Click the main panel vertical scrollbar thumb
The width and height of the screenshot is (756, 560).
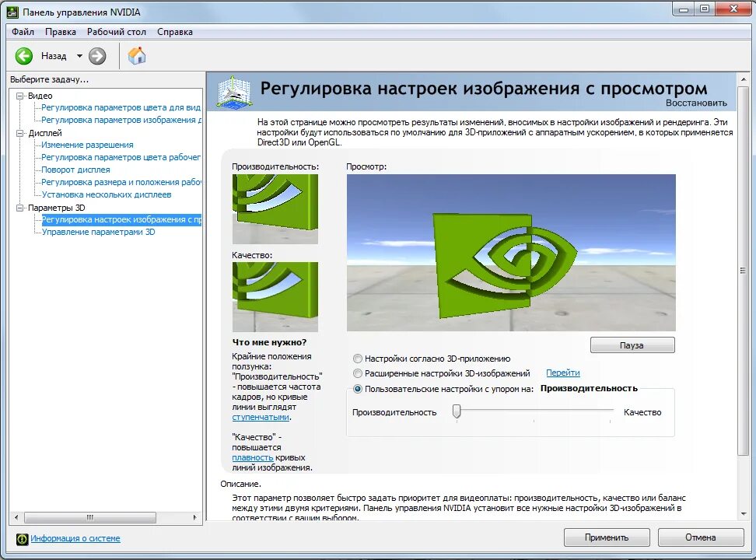743,271
